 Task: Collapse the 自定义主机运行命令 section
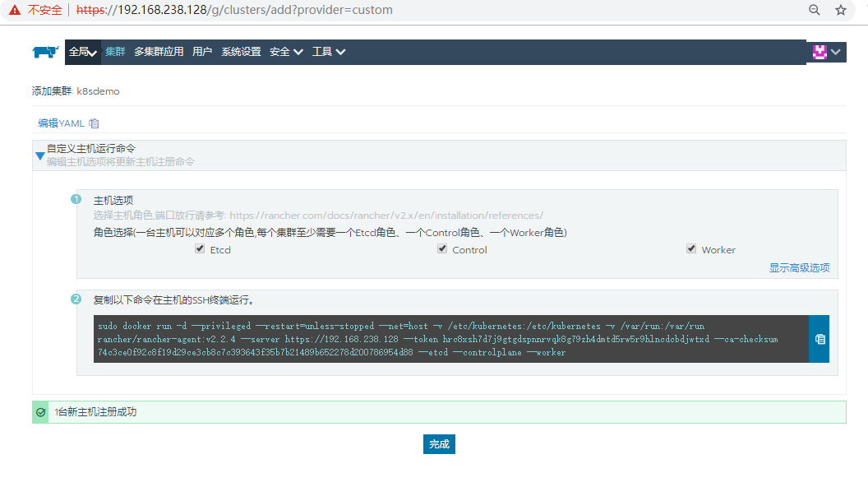coord(39,155)
